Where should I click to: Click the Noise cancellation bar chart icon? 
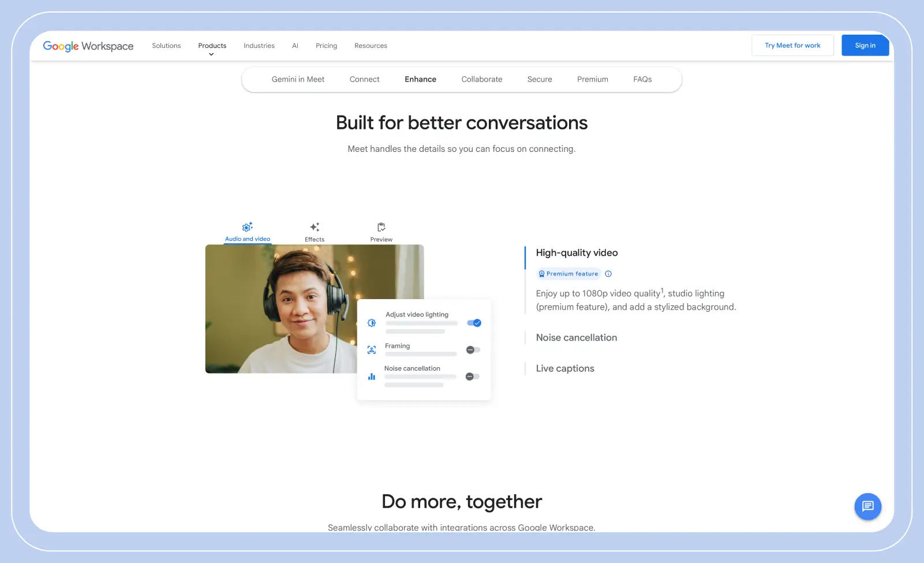(x=372, y=376)
